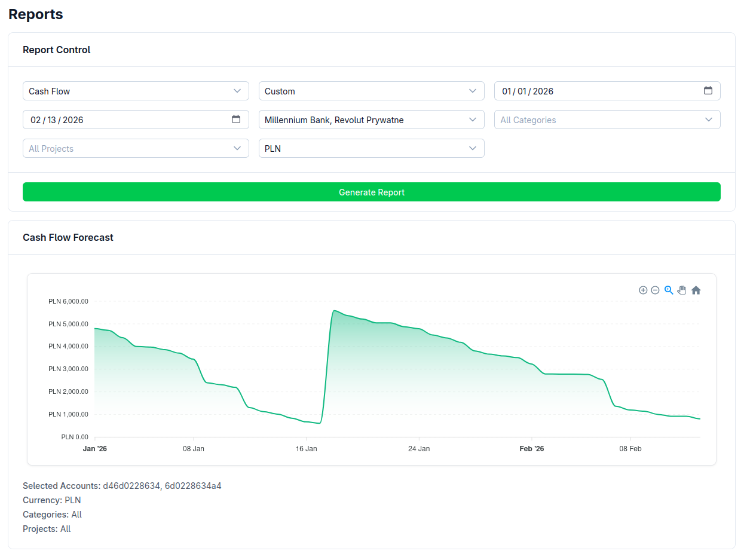
Task: Click the chevron on the Cash Flow selector
Action: pos(237,91)
